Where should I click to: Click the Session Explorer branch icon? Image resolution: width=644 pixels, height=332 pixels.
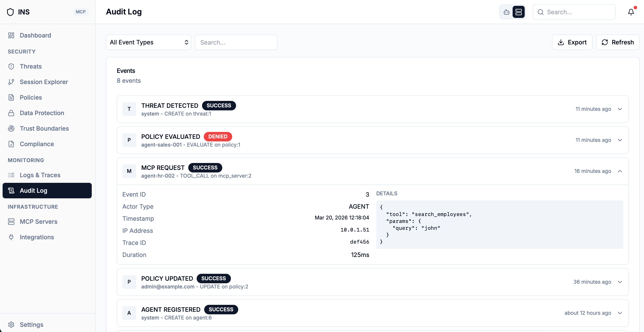(x=11, y=82)
